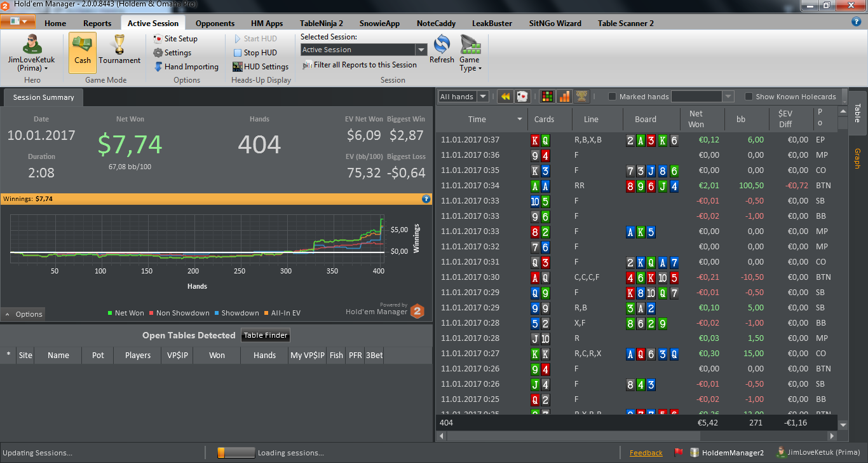Switch to the Graph side tab
868x463 pixels.
857,158
